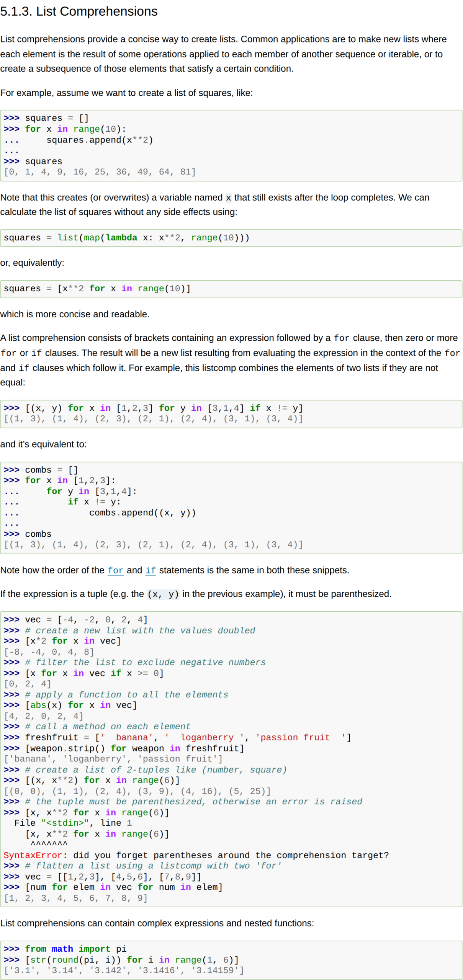Click the code line 'combs.append((x, y))'
The width and height of the screenshot is (463, 980).
(142, 513)
